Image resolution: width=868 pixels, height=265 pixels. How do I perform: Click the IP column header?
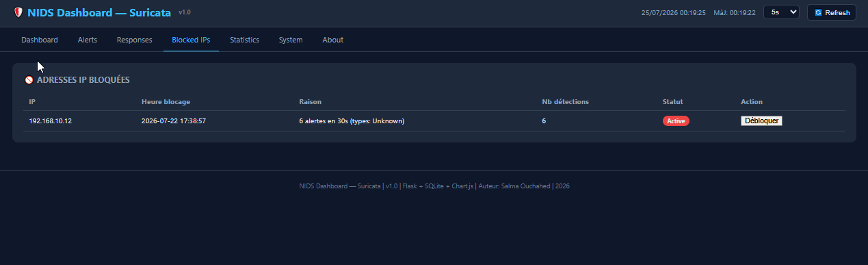[x=32, y=102]
